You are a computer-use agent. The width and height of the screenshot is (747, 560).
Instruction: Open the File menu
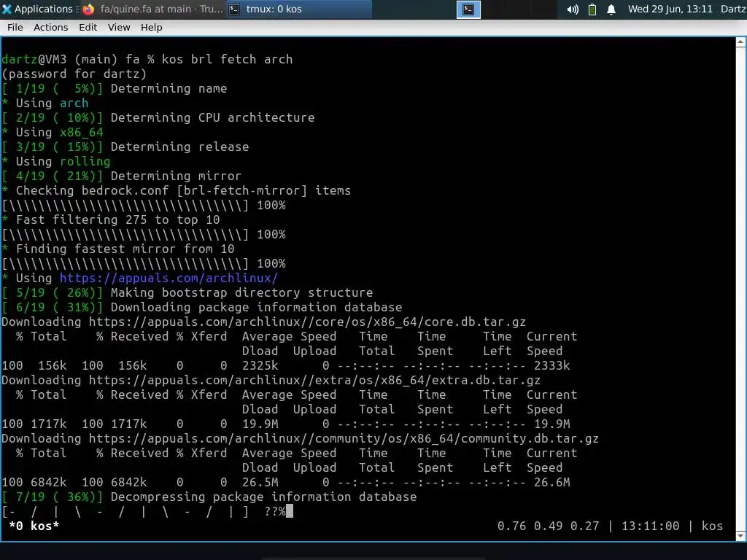pyautogui.click(x=15, y=28)
